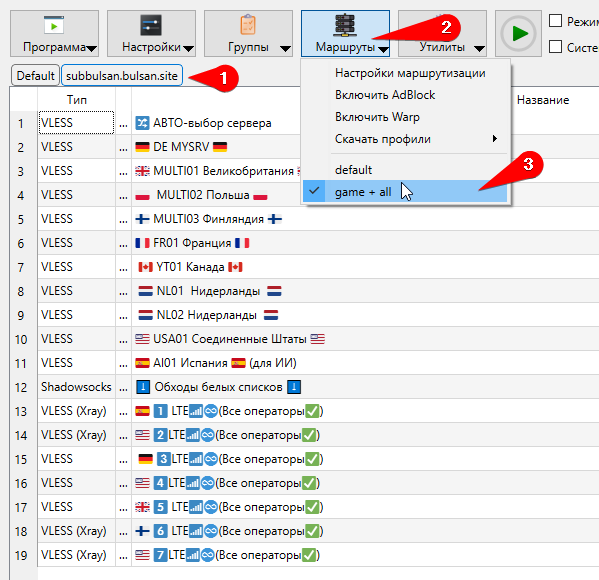Select Включить Warp menu entry
The height and width of the screenshot is (580, 599).
pyautogui.click(x=377, y=117)
